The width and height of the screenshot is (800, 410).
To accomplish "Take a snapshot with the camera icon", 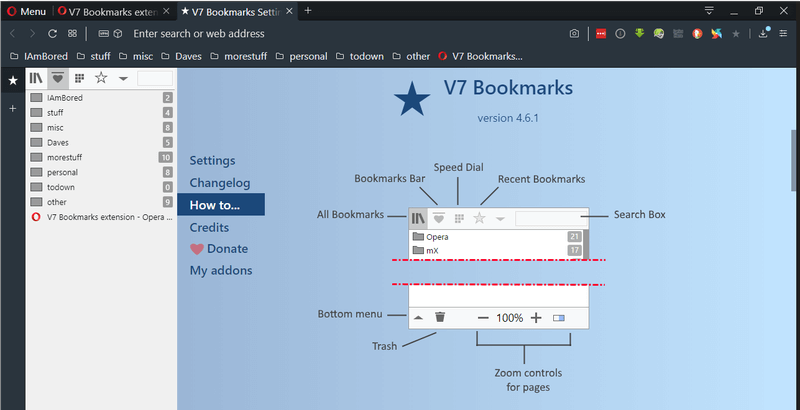I will tap(574, 34).
